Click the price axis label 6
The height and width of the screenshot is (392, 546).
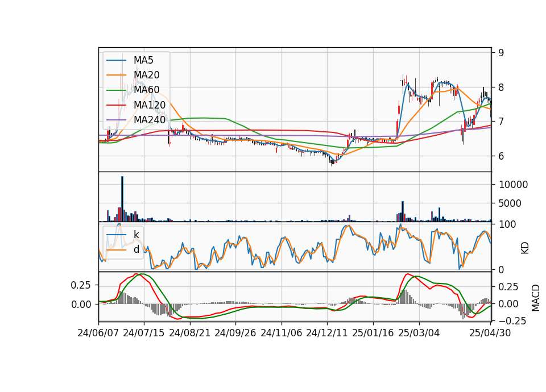pyautogui.click(x=501, y=156)
